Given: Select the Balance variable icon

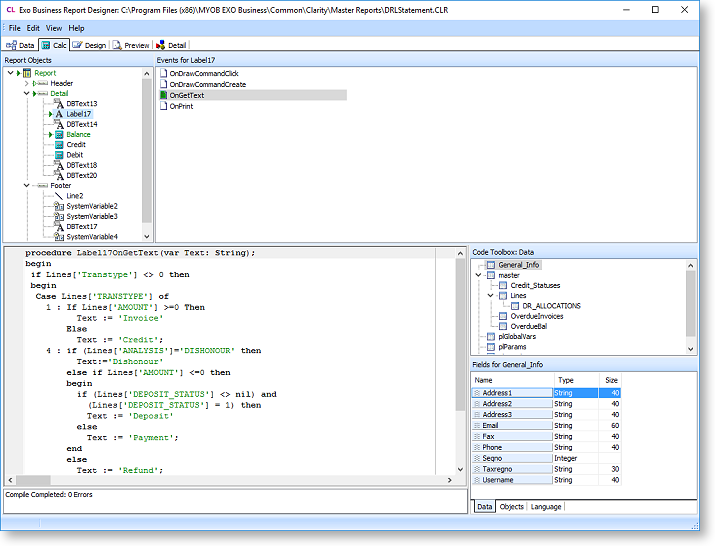Looking at the screenshot, I should (59, 134).
